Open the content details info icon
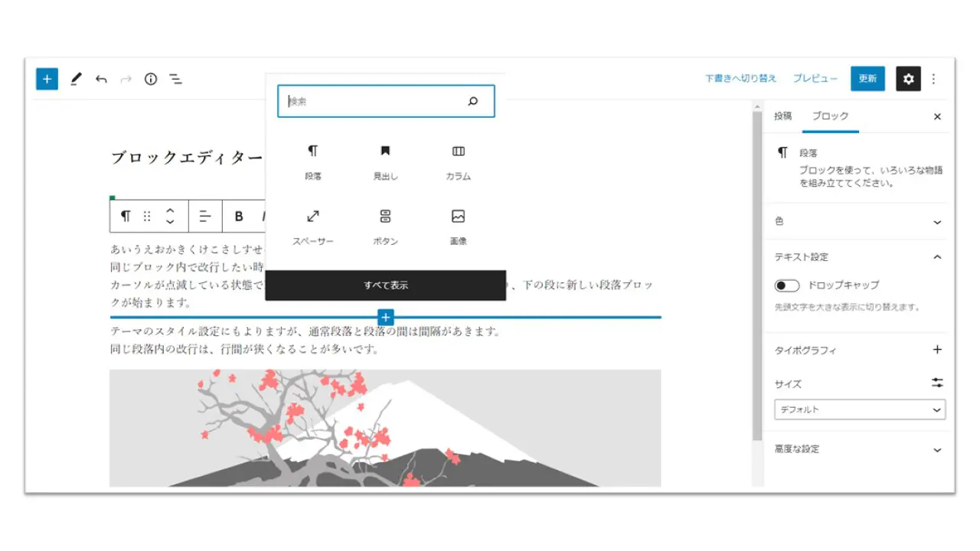This screenshot has height=551, width=980. coord(151,79)
